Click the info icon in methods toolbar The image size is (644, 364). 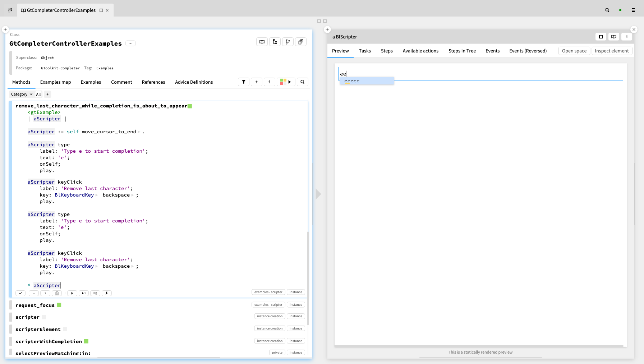pos(270,82)
